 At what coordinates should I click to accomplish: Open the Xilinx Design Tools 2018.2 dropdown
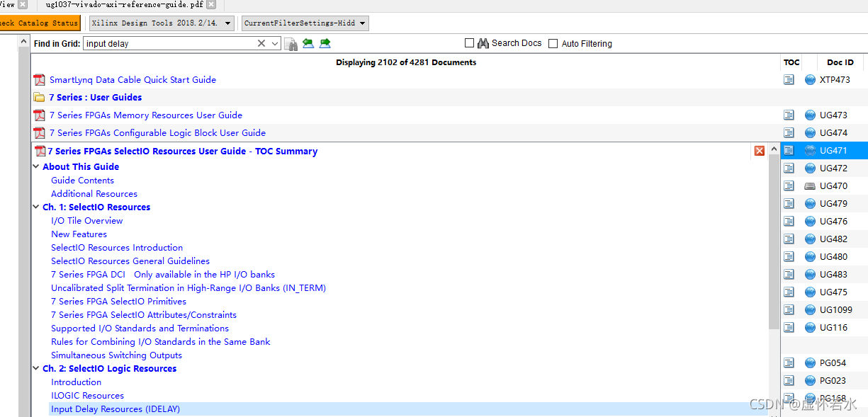162,23
